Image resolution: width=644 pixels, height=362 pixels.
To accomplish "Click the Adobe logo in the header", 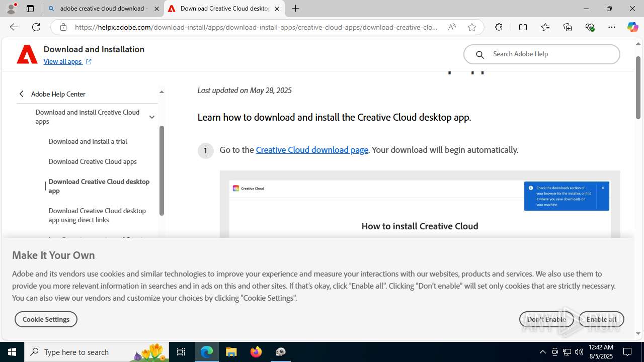I will point(27,54).
